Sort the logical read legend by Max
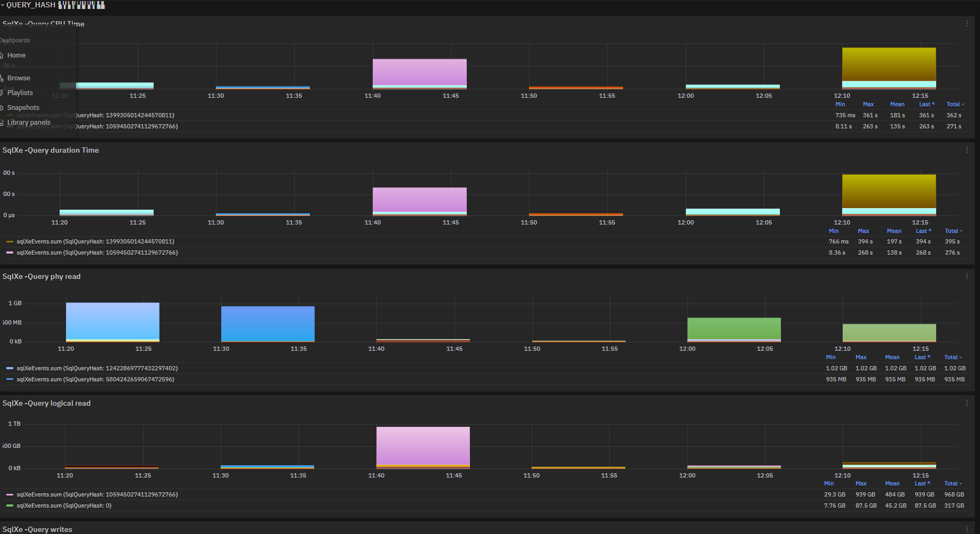This screenshot has height=534, width=980. click(x=861, y=483)
